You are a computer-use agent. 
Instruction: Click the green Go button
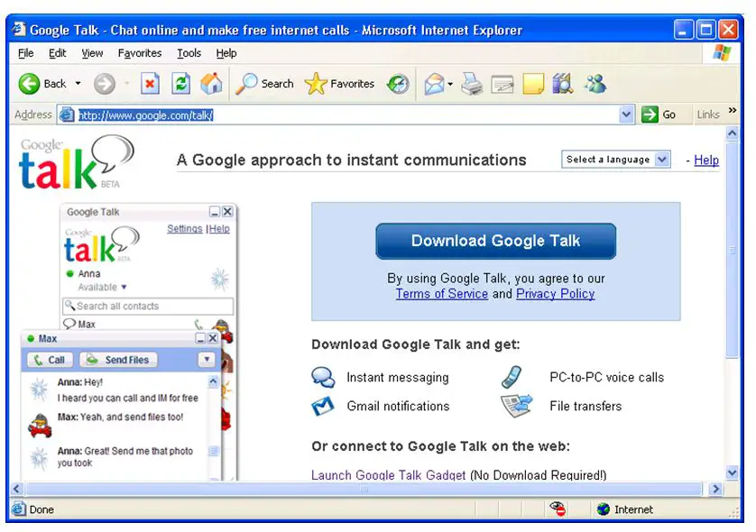[x=659, y=115]
